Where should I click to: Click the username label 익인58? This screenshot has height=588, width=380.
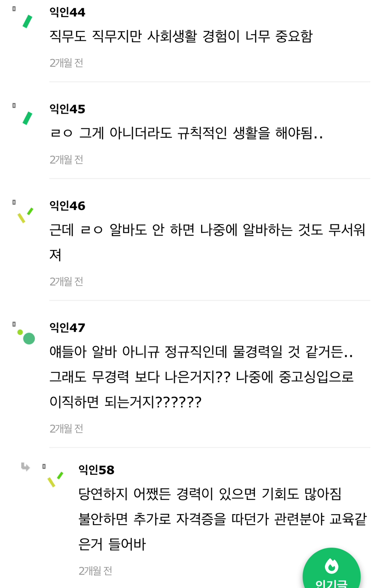96,470
